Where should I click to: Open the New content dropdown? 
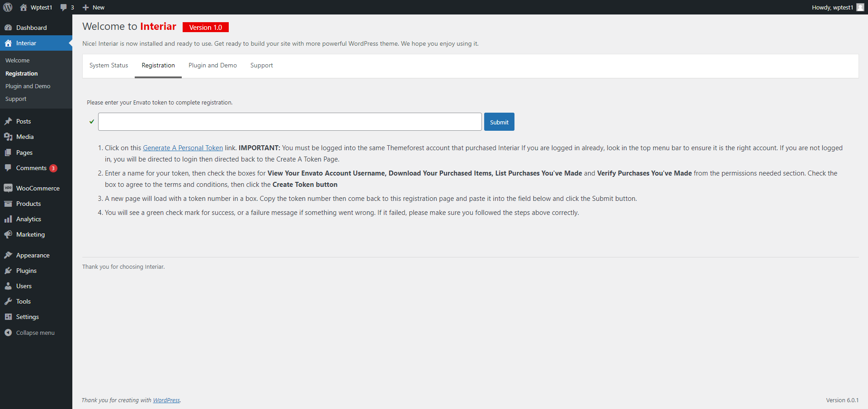click(x=94, y=7)
